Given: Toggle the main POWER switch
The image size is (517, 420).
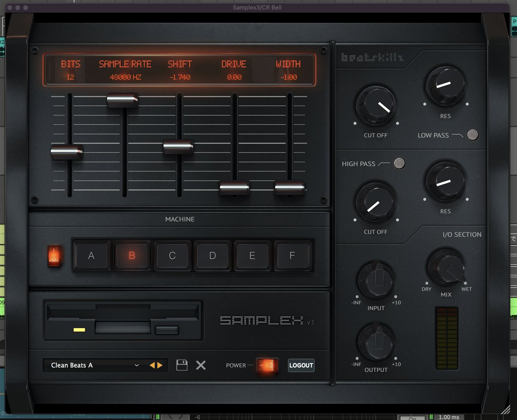Looking at the screenshot, I should click(x=267, y=365).
